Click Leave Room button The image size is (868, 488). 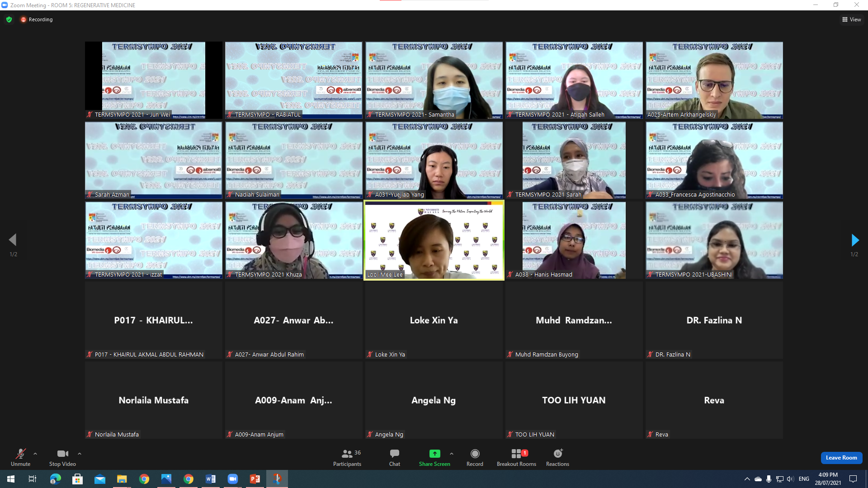click(x=841, y=458)
